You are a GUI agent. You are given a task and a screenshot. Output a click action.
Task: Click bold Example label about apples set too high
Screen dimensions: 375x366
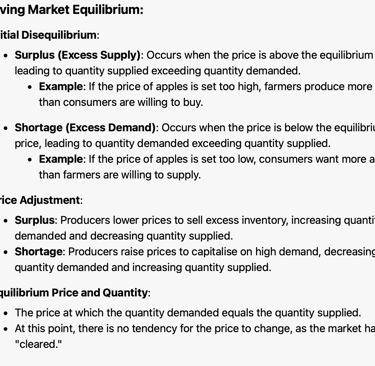(x=62, y=87)
